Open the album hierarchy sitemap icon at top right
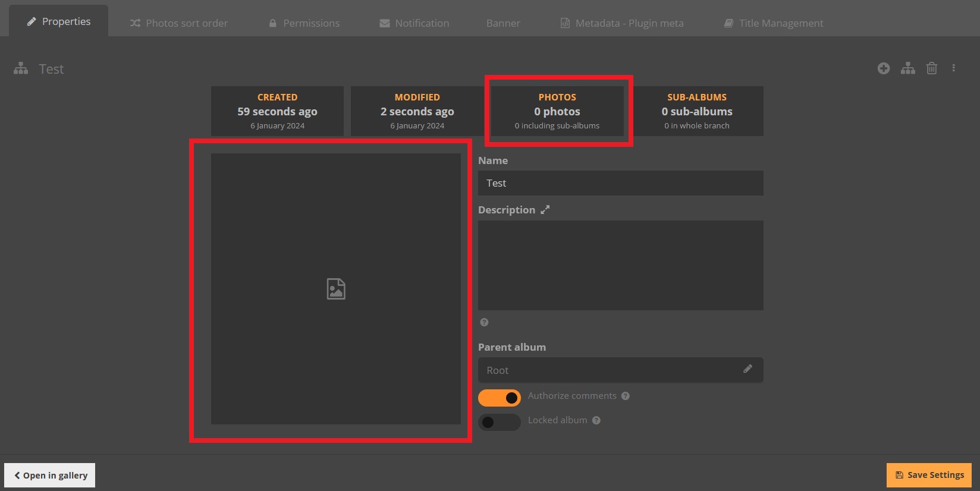The height and width of the screenshot is (491, 980). tap(908, 68)
